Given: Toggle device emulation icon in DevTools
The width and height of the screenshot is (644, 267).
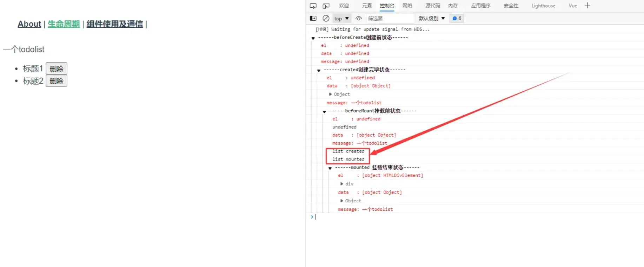Looking at the screenshot, I should pyautogui.click(x=326, y=6).
